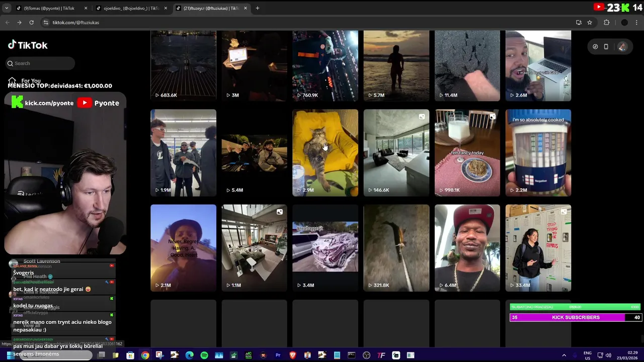Open the video with 1.9M views

183,152
